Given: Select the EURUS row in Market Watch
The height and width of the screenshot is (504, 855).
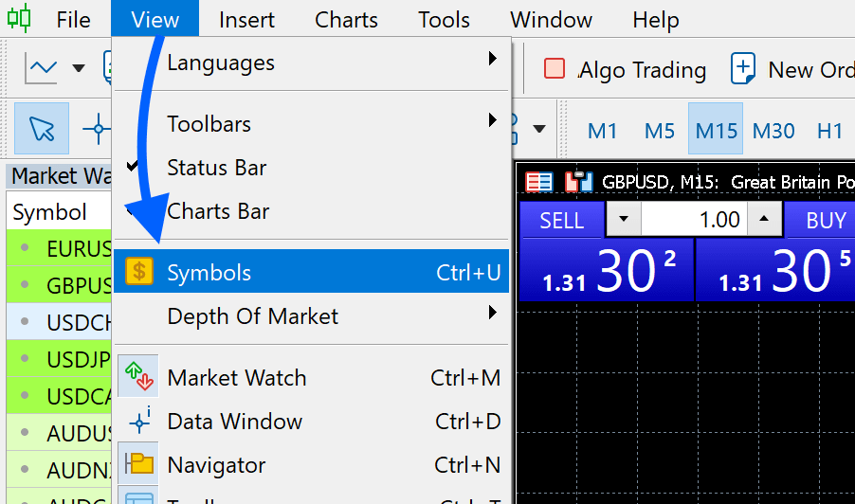Looking at the screenshot, I should (x=59, y=248).
